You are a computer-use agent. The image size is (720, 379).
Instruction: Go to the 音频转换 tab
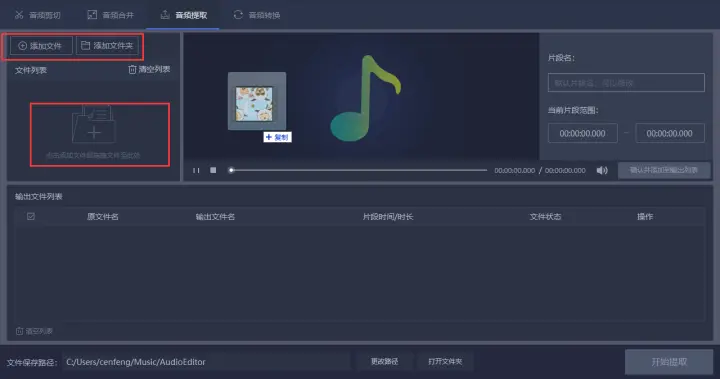tap(257, 15)
